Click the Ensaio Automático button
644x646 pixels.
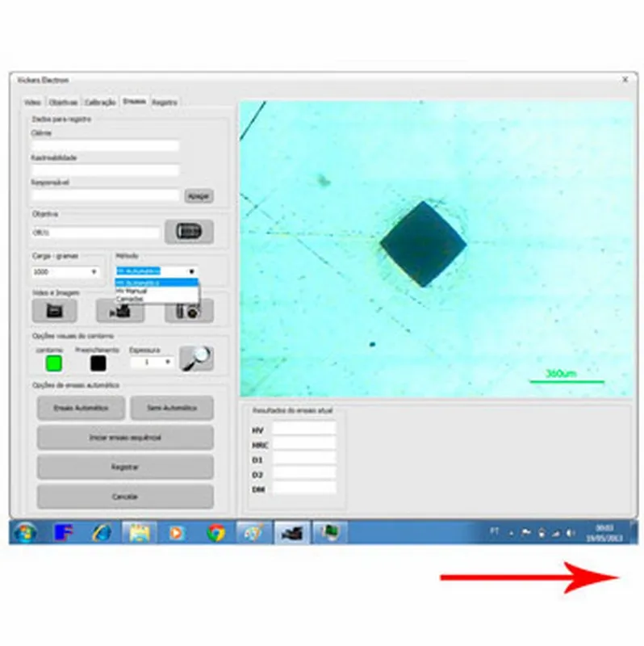81,408
